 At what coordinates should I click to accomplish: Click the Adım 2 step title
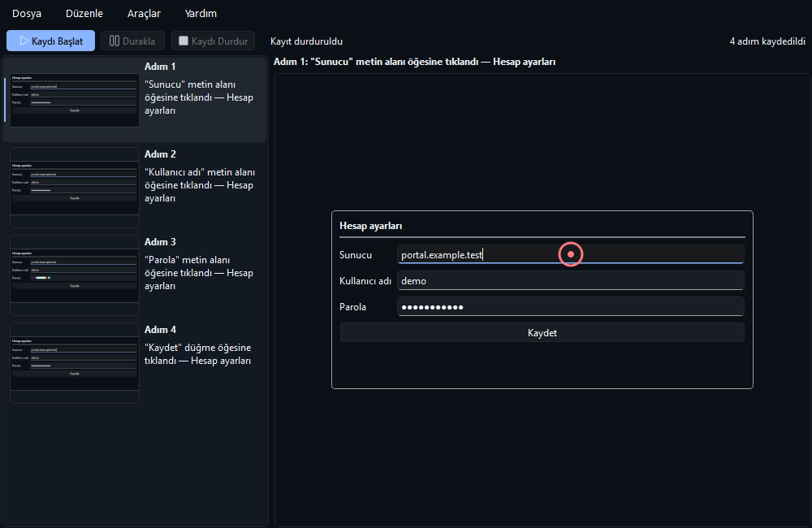[160, 154]
